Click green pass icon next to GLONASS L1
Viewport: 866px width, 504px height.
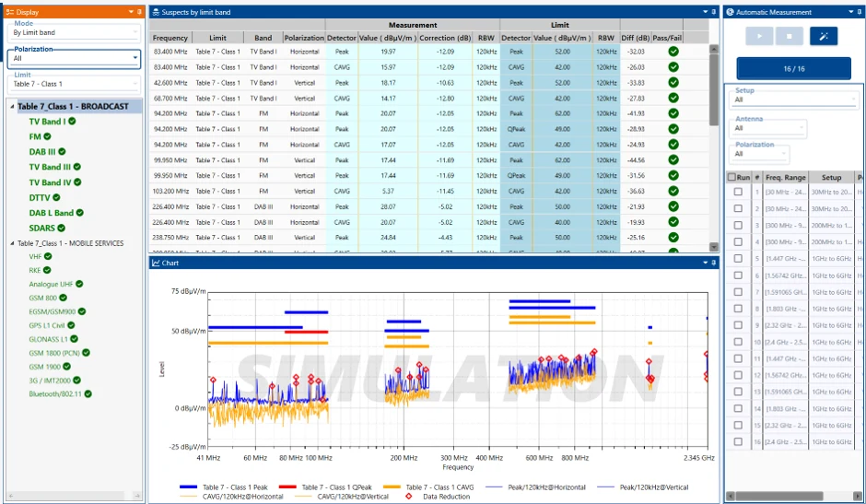click(x=74, y=339)
